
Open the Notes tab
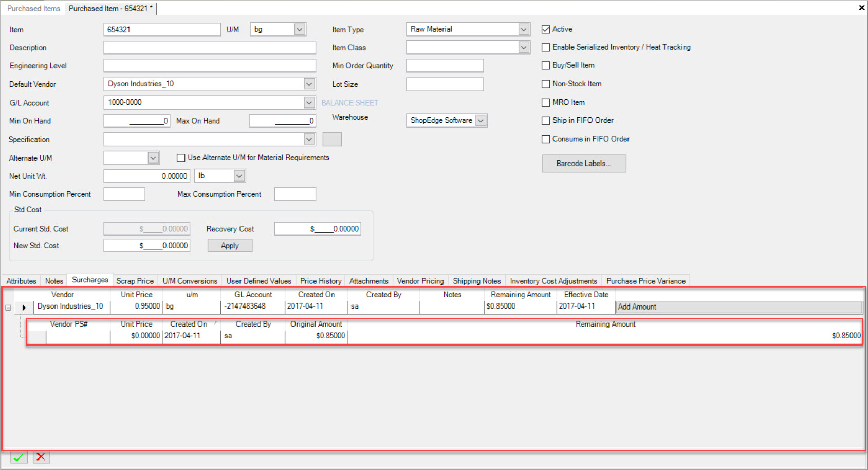coord(54,281)
